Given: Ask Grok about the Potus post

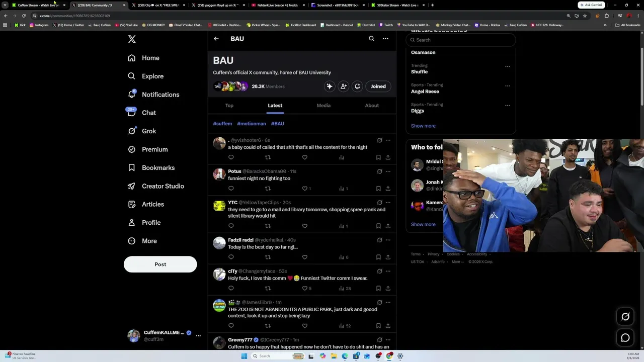Looking at the screenshot, I should (379, 171).
